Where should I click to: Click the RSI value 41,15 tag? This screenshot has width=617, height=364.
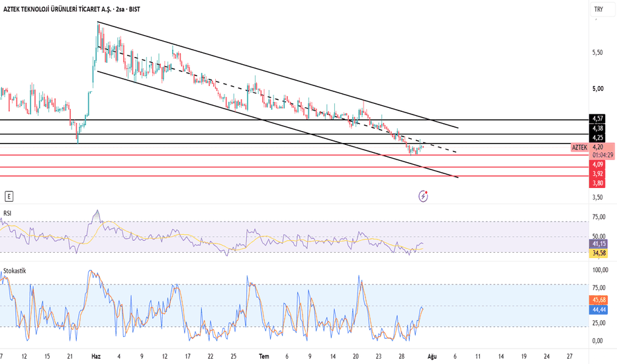click(x=599, y=244)
